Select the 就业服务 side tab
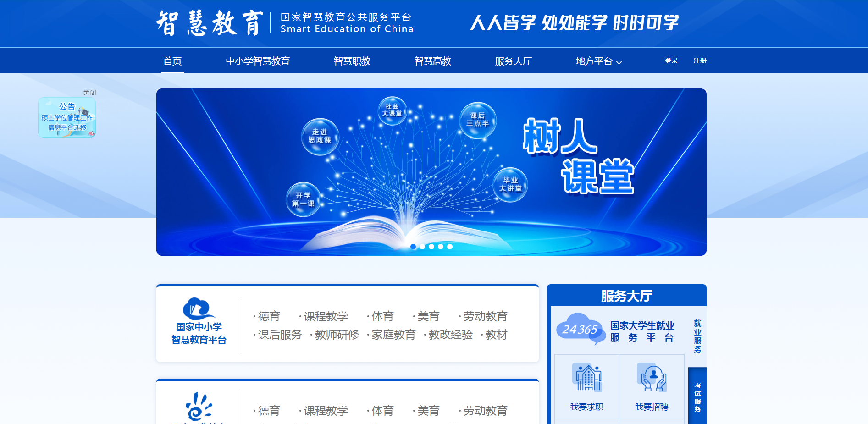 [x=697, y=336]
